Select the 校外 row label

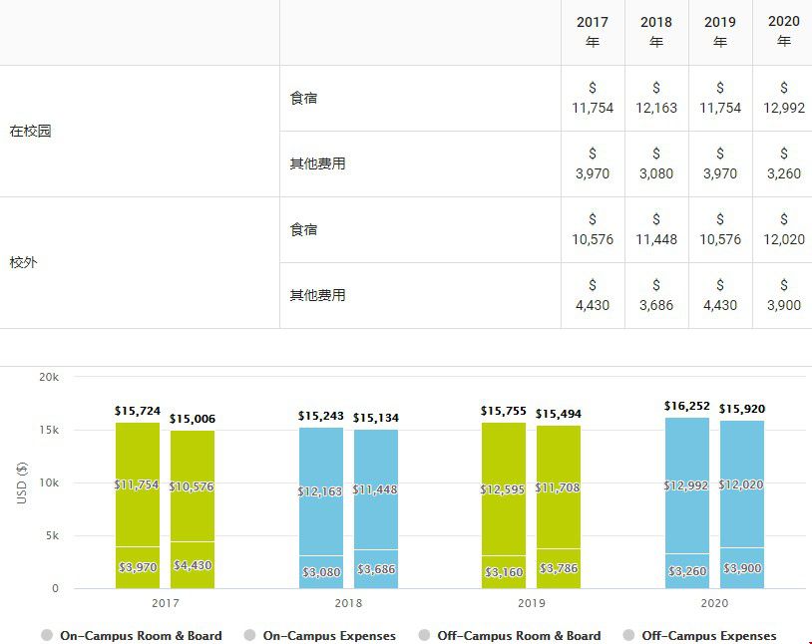click(x=23, y=262)
